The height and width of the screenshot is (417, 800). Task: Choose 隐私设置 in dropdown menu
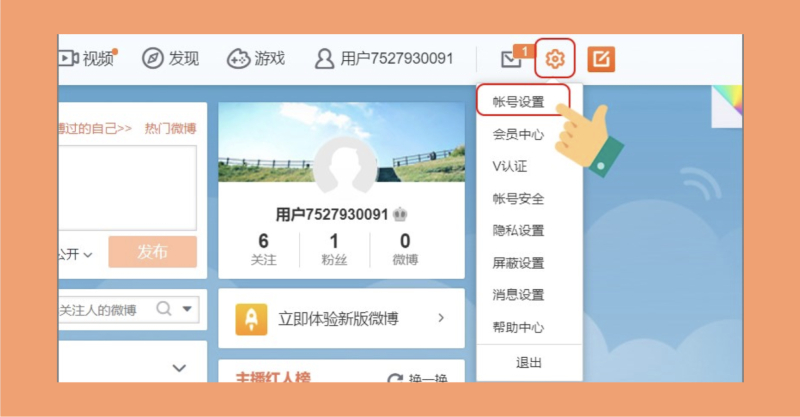[x=518, y=231]
